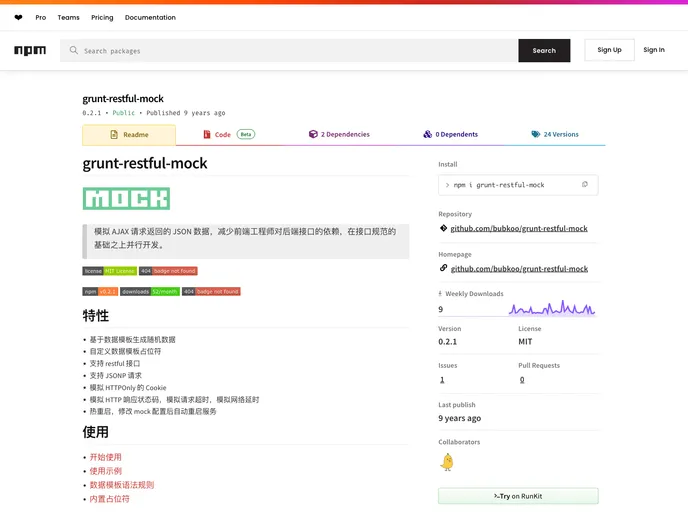Click the 特性 heading

tap(95, 315)
